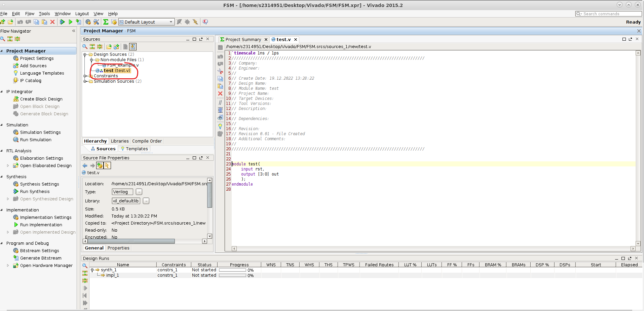Image resolution: width=644 pixels, height=311 pixels.
Task: Open the Tools menu
Action: (44, 14)
